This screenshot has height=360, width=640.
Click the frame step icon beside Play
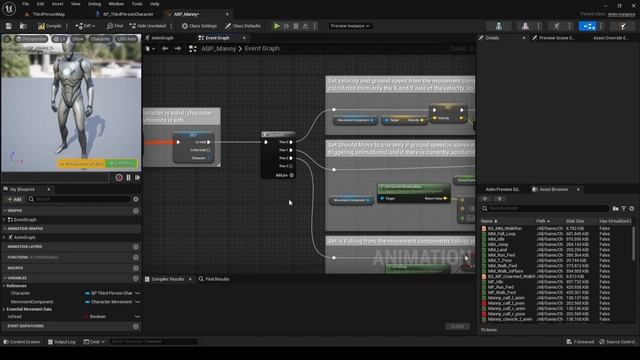point(287,26)
